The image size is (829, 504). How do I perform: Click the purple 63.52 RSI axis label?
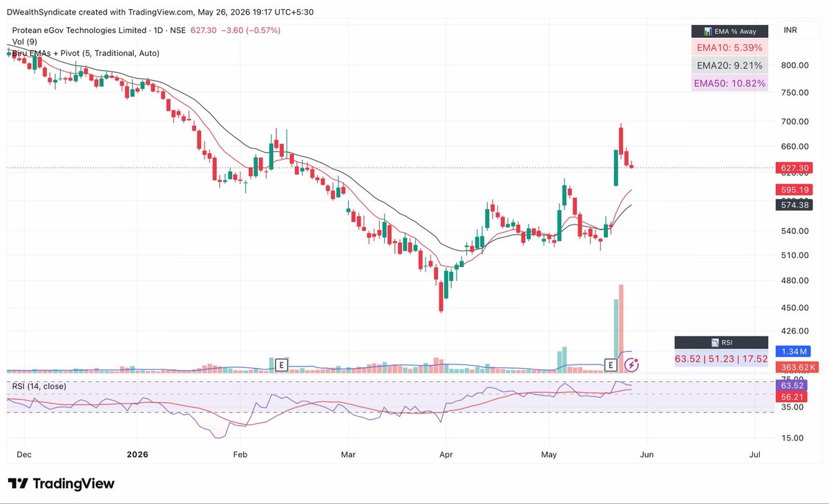tap(792, 385)
